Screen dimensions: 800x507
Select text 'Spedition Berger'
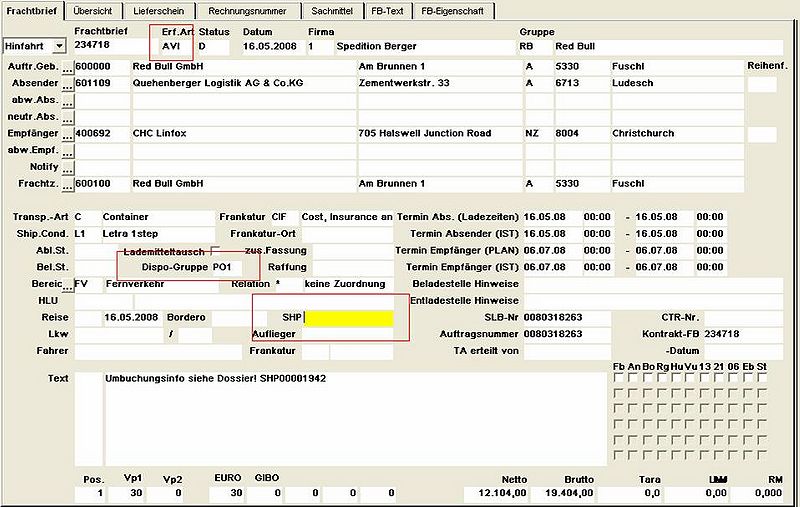377,46
